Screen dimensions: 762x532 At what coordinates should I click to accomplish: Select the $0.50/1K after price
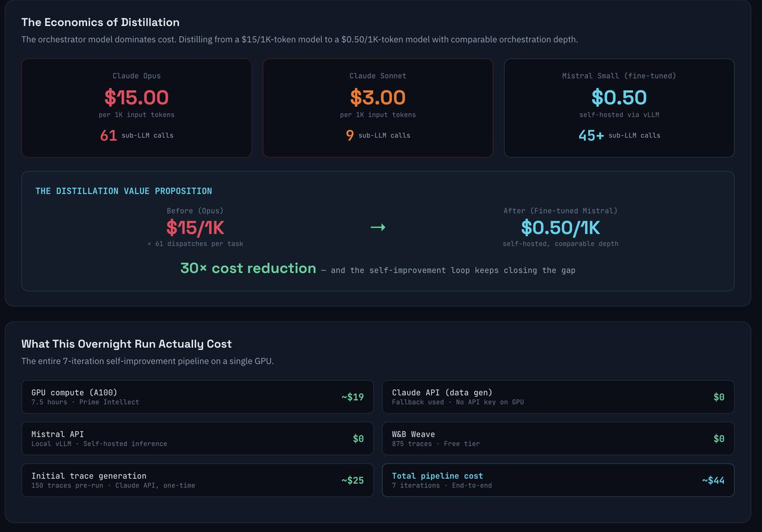[560, 227]
